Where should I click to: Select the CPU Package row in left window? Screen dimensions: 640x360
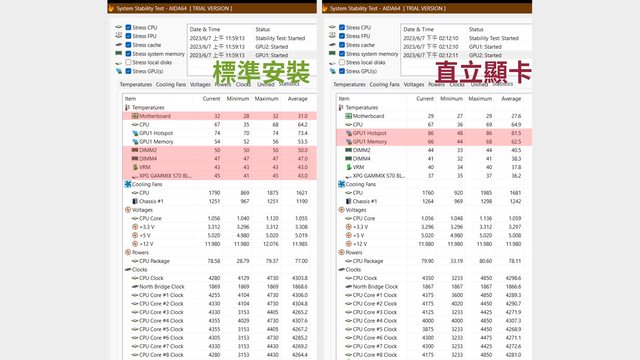tap(220, 261)
